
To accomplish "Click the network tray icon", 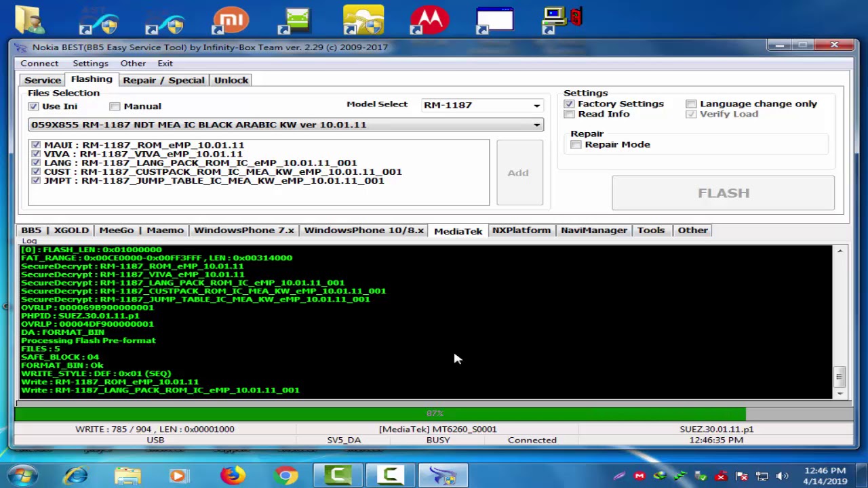I will [762, 476].
